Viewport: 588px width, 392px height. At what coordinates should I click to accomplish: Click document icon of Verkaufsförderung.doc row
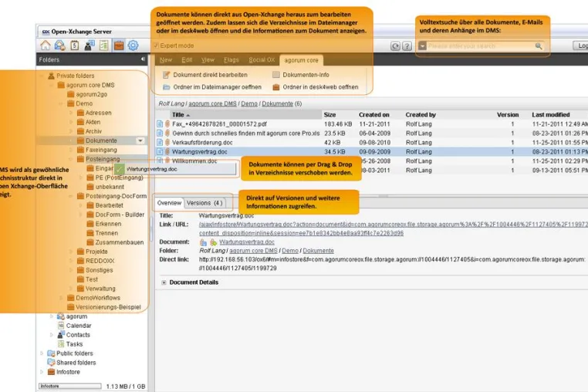(x=160, y=143)
